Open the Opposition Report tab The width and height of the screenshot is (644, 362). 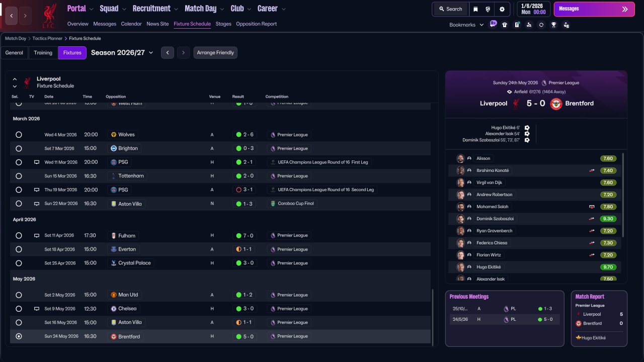[256, 24]
